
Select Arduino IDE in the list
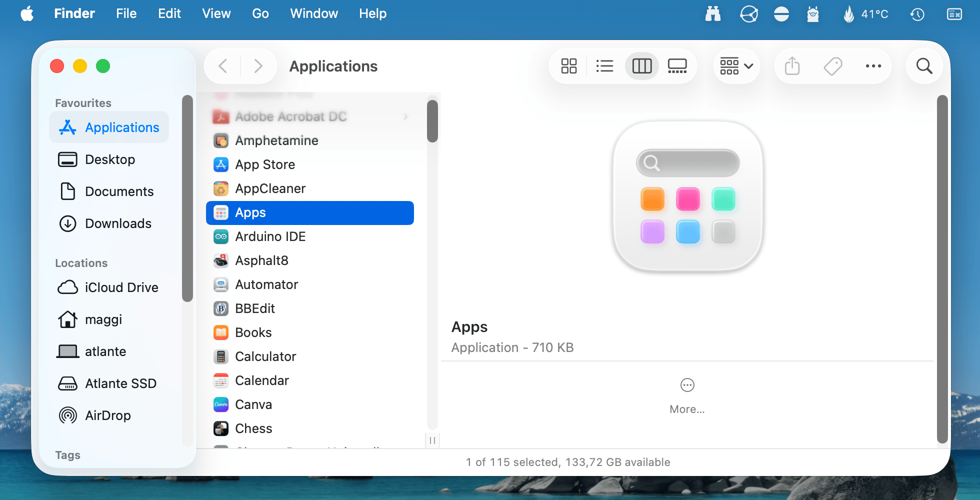(270, 236)
